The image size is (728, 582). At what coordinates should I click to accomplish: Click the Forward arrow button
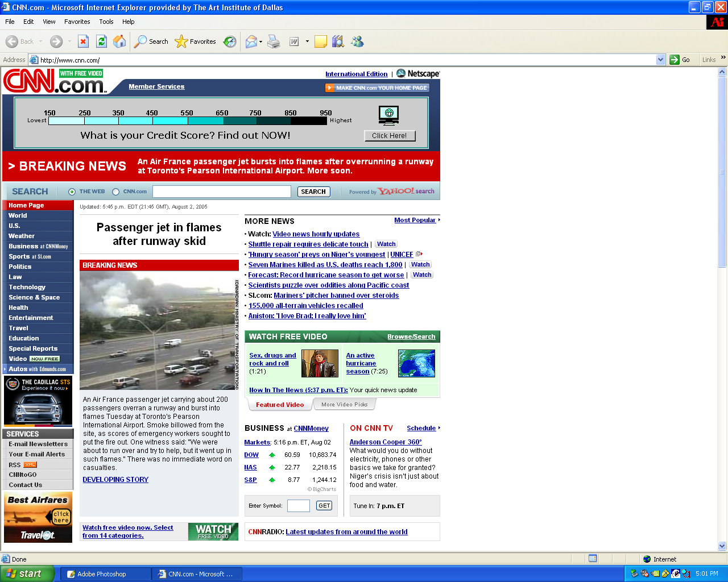56,41
